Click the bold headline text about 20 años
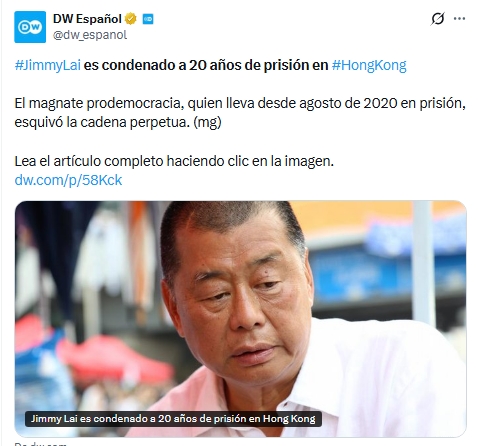The image size is (478, 446). [x=206, y=65]
